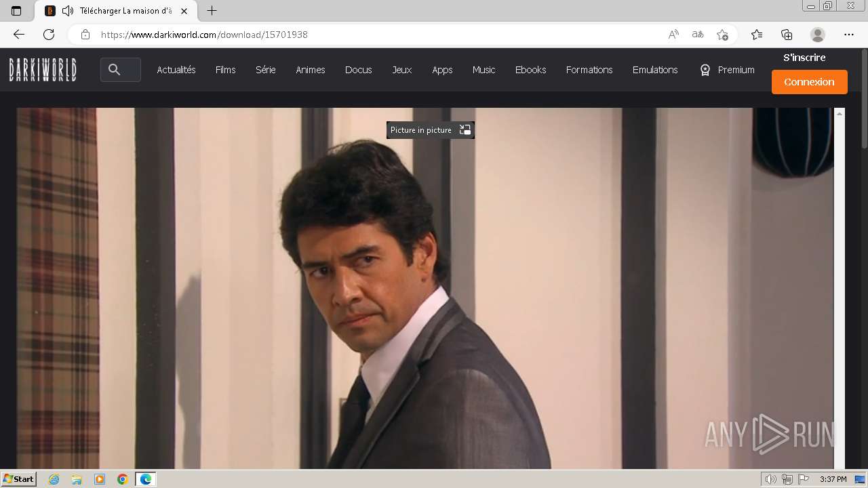Open the Collections icon
The height and width of the screenshot is (488, 868).
tap(787, 35)
